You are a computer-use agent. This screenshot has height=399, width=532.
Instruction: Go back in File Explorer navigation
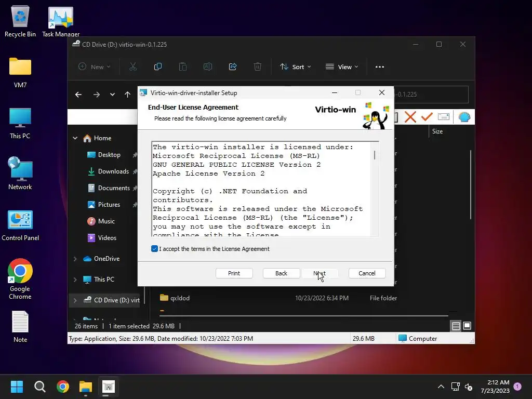pyautogui.click(x=78, y=95)
